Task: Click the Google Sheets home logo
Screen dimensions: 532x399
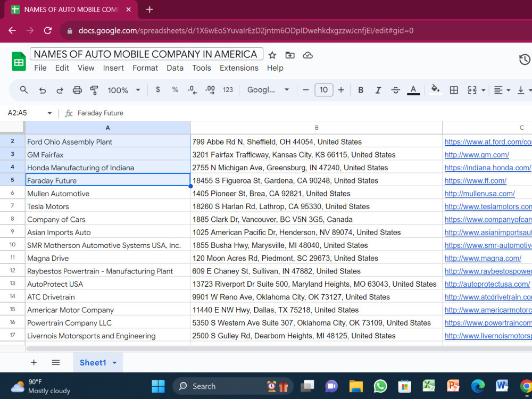Action: pyautogui.click(x=19, y=61)
